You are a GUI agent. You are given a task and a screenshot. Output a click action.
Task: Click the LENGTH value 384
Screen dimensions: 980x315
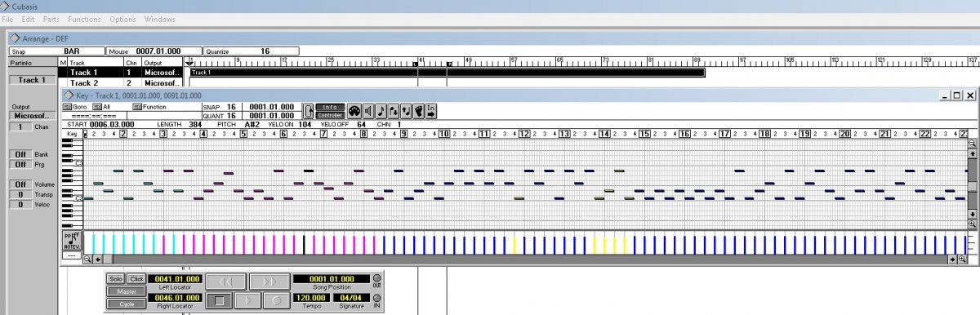(195, 124)
